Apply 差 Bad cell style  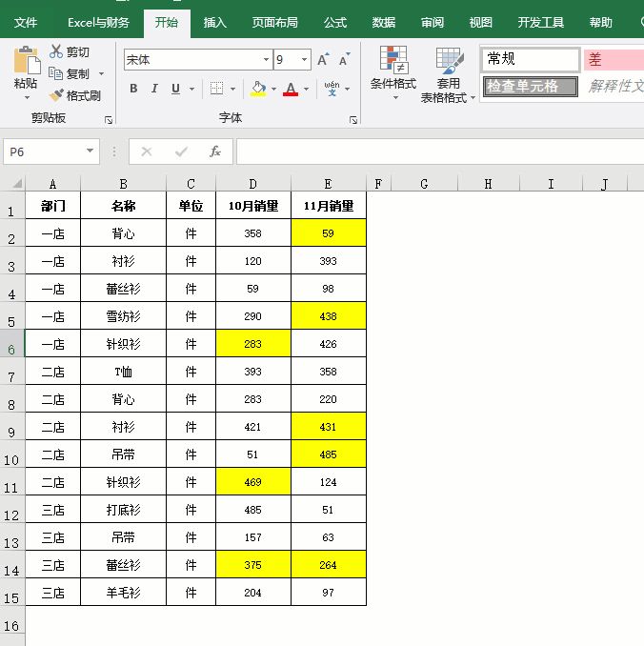pos(614,59)
